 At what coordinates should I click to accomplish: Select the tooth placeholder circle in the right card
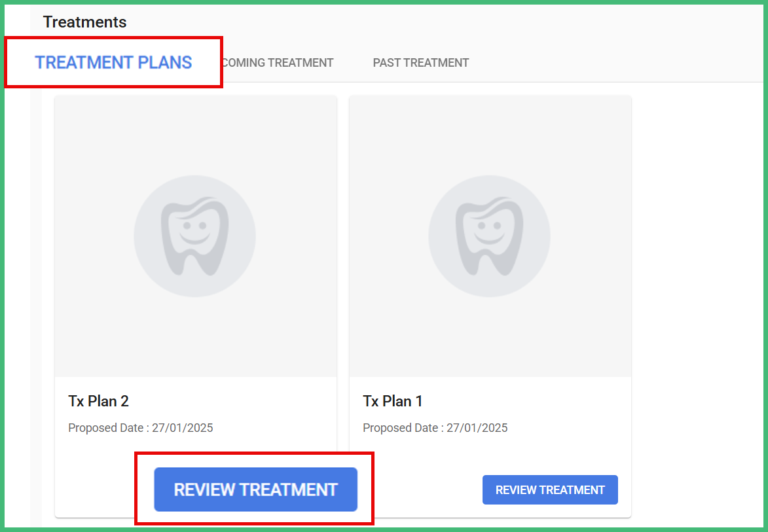489,236
